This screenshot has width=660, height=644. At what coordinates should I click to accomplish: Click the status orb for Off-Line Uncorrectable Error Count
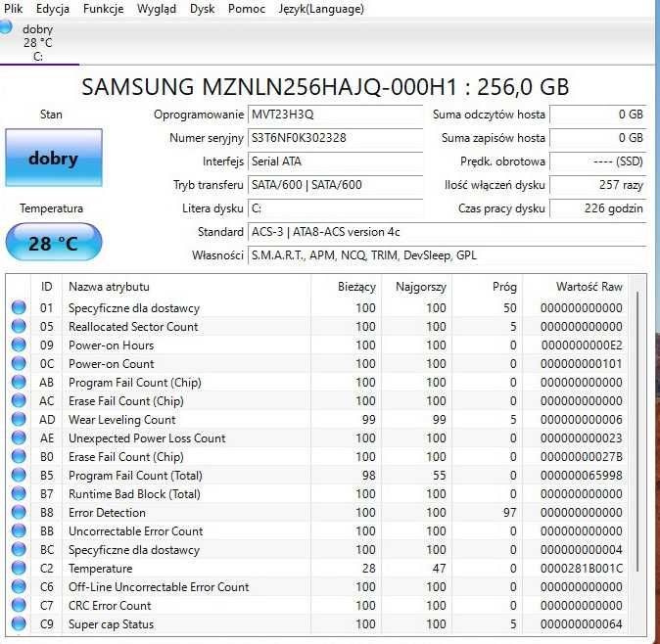click(x=19, y=586)
